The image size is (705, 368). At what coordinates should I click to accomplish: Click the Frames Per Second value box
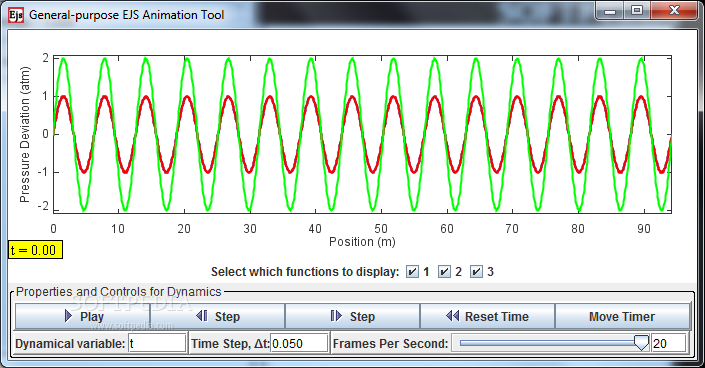click(x=669, y=344)
